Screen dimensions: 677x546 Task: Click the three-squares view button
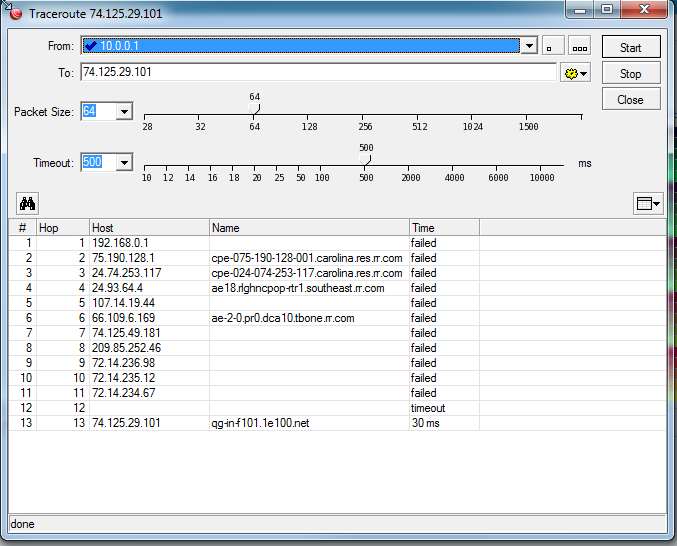tap(579, 46)
